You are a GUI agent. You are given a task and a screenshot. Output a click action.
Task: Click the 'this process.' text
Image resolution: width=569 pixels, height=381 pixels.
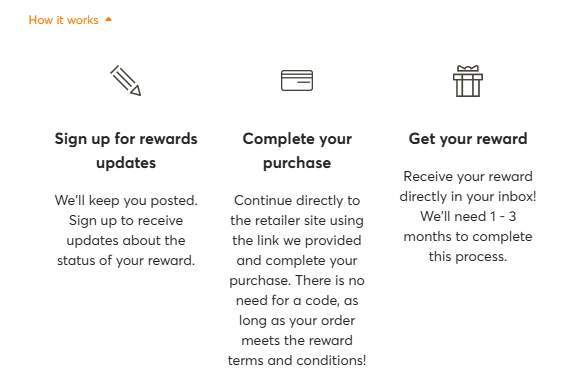coord(468,257)
